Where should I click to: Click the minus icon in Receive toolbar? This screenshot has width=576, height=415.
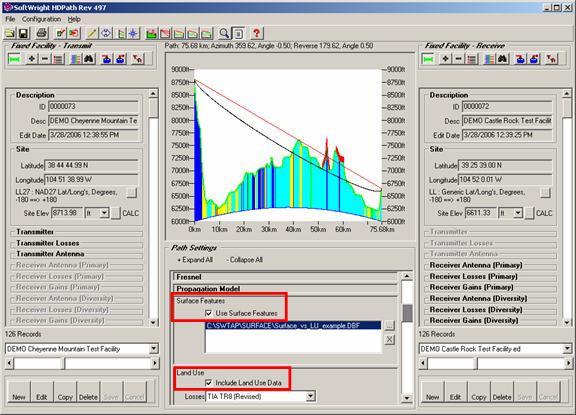458,59
